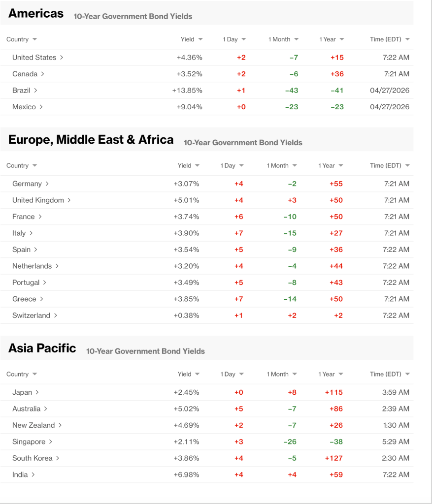Viewport: 432px width, 504px height.
Task: Click the chevron arrow next to South Korea
Action: coord(58,458)
